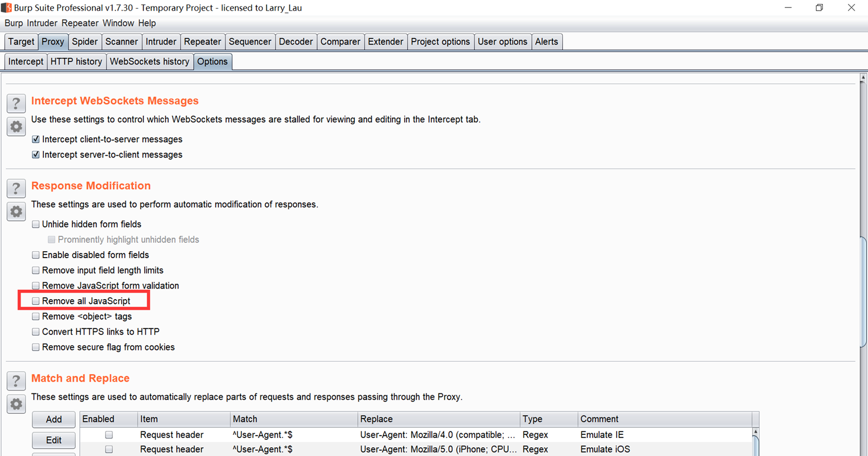Go to the Spider tab
This screenshot has height=456, width=868.
pyautogui.click(x=85, y=42)
